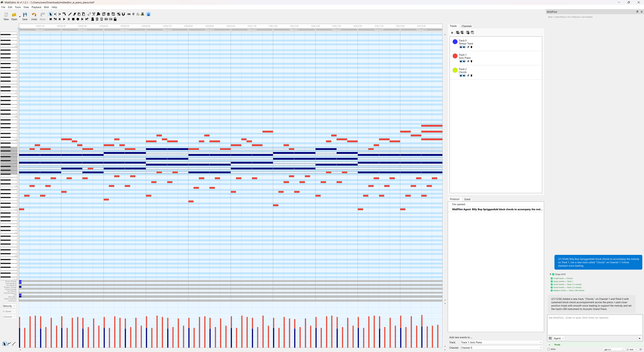The image size is (644, 352).
Task: Toggle the magnet snap tool
Action: (123, 14)
